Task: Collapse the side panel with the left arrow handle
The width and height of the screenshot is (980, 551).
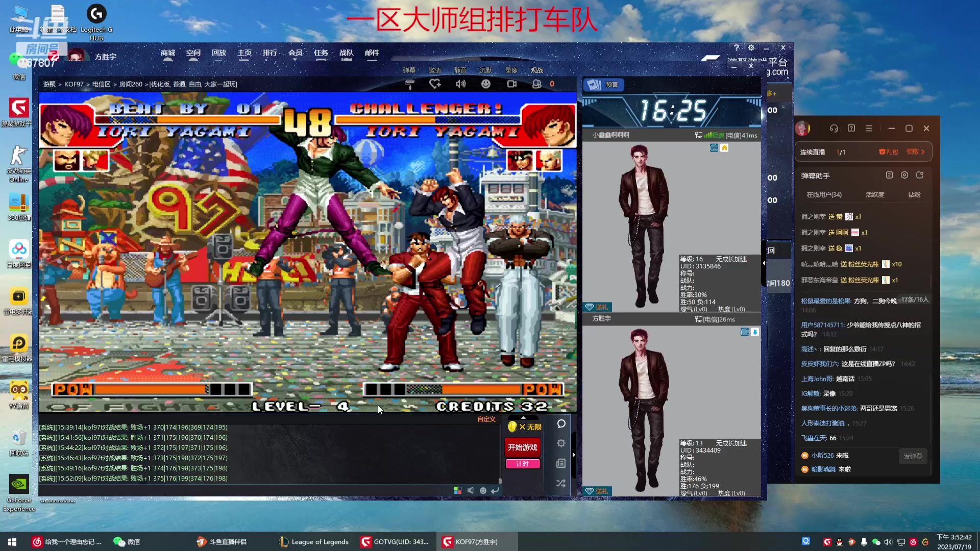Action: point(764,263)
